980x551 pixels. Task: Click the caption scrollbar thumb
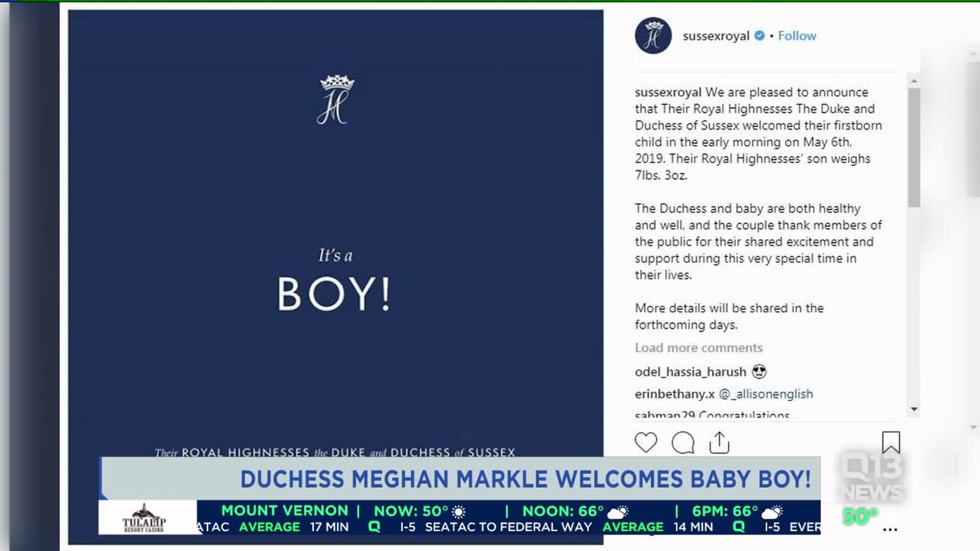click(x=914, y=147)
